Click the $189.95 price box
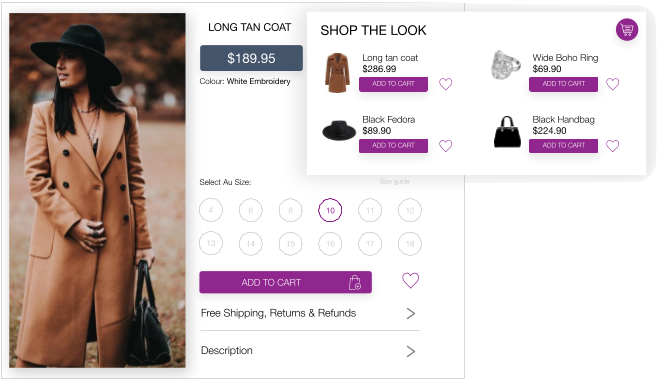This screenshot has width=659, height=381. click(x=251, y=58)
